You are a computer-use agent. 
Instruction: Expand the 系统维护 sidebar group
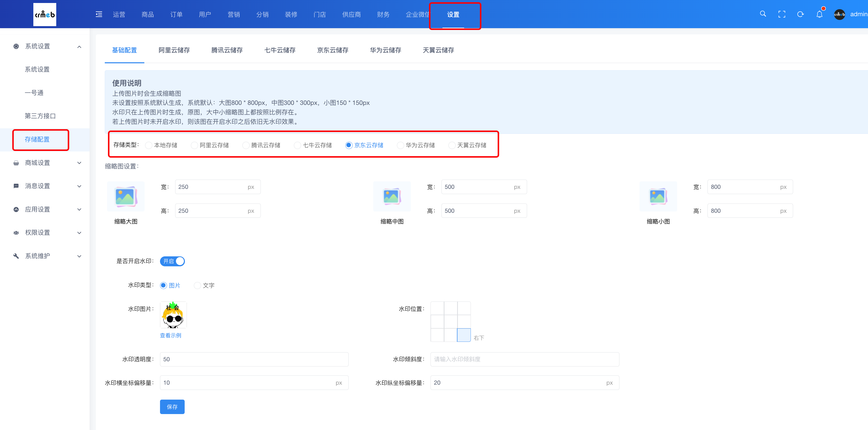[79, 256]
